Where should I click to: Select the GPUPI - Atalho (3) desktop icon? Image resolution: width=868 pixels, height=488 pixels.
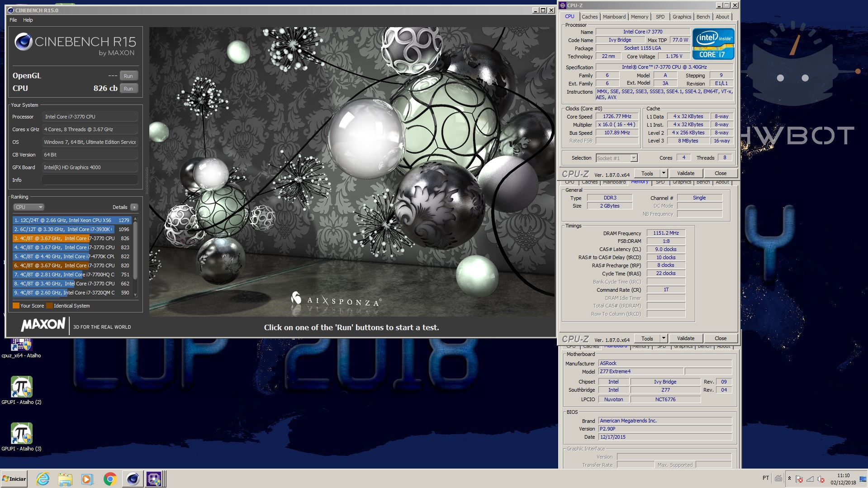[21, 436]
